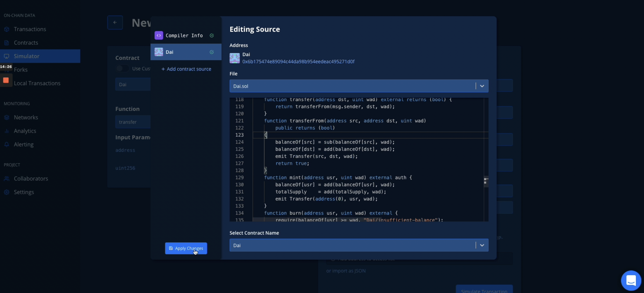Open the chat support bubble

(631, 280)
